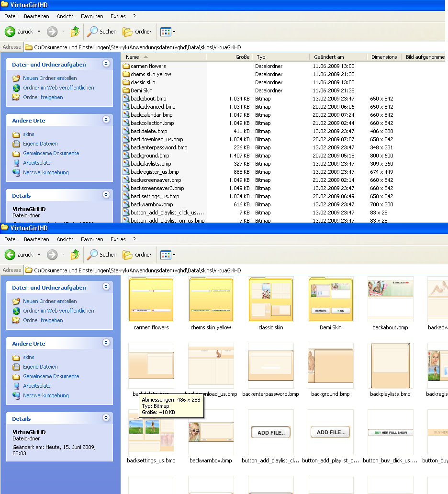Click the Ansichten views icon in the details-list window
The image size is (448, 494).
tap(166, 32)
